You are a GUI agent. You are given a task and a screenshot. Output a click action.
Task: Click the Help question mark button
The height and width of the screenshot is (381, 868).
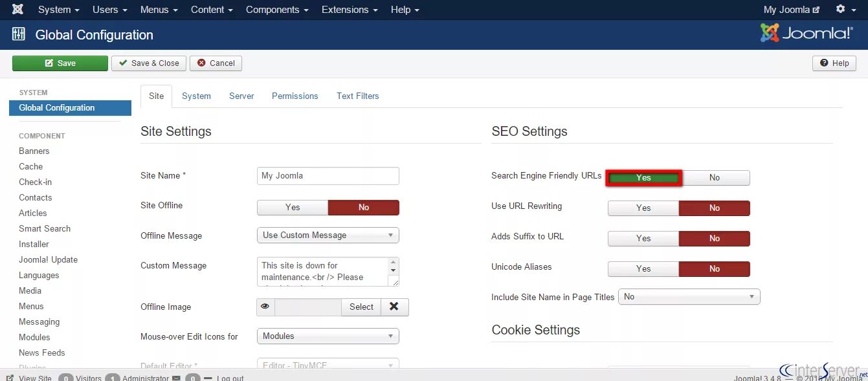[x=834, y=63]
